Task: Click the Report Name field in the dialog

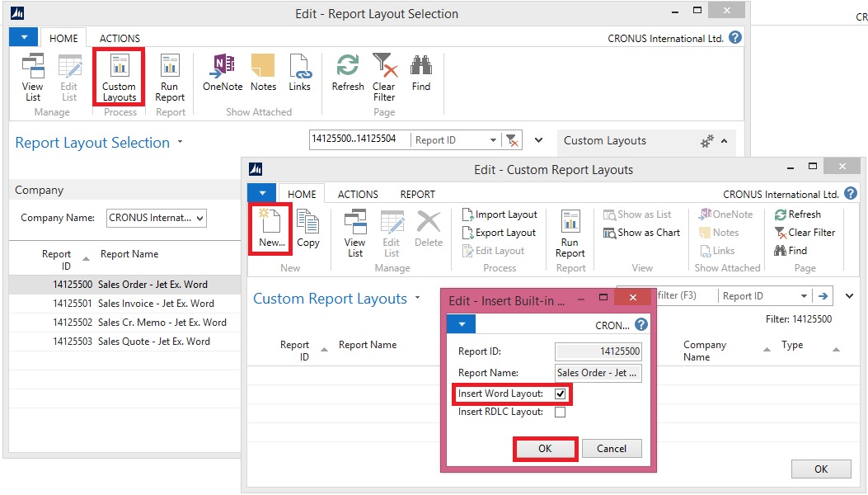Action: click(x=598, y=373)
